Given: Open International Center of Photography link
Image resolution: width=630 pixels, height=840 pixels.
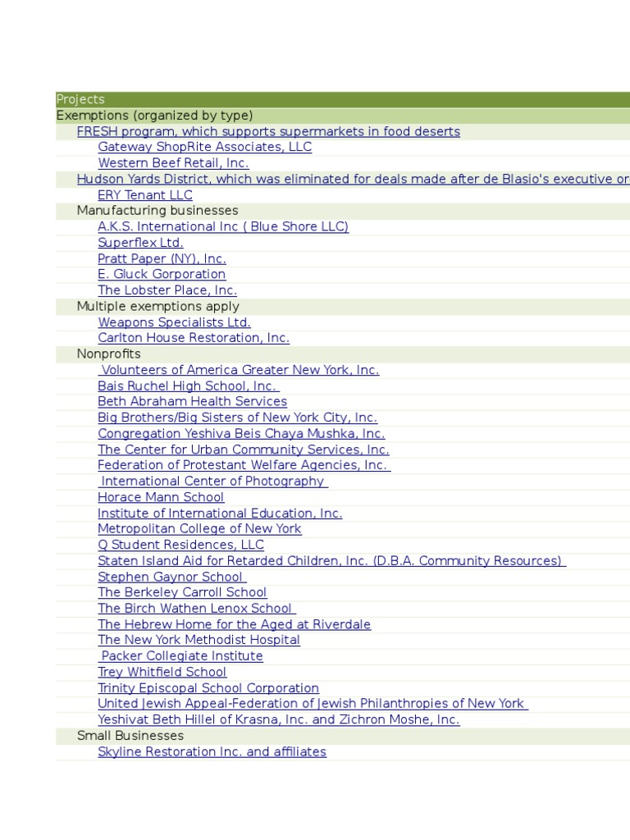Looking at the screenshot, I should 212,482.
